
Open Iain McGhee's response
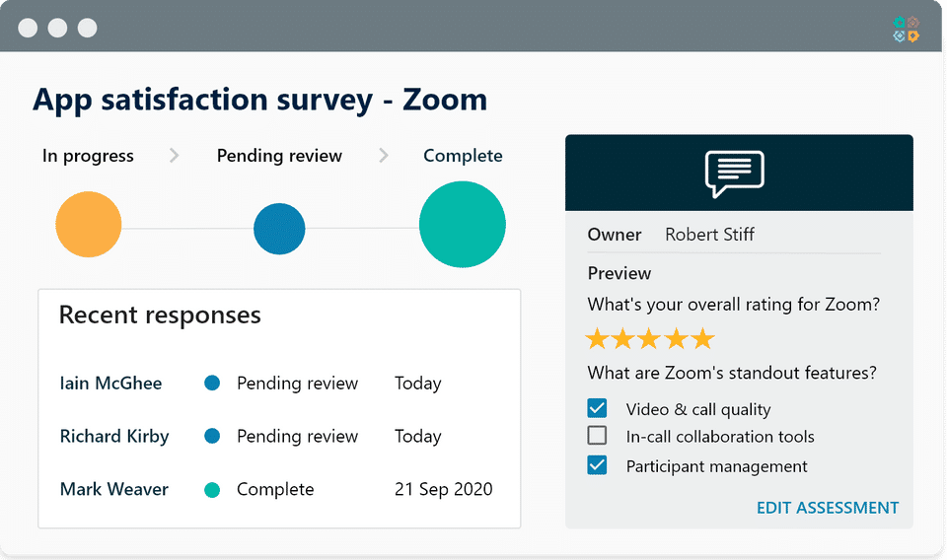(110, 384)
